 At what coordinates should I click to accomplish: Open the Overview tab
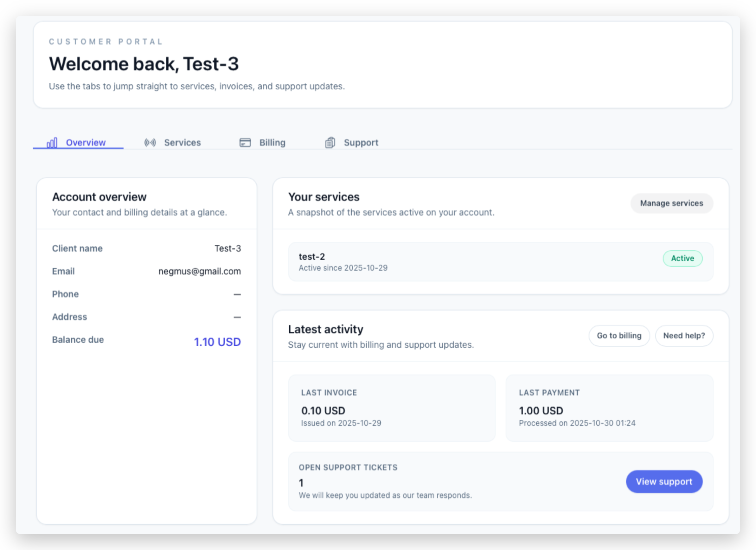tap(86, 143)
